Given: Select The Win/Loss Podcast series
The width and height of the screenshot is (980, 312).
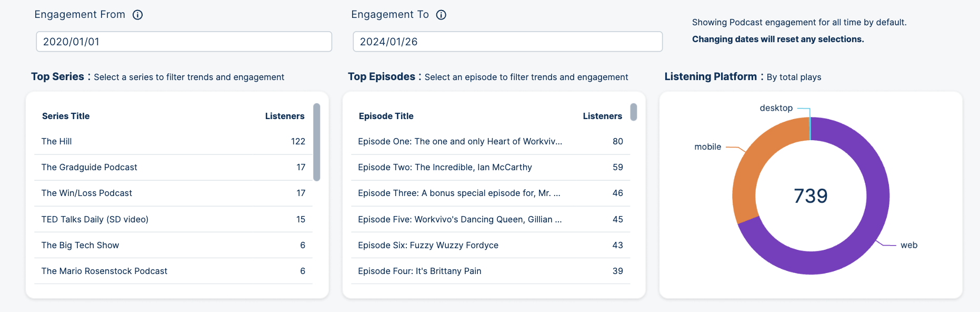Looking at the screenshot, I should (x=173, y=193).
